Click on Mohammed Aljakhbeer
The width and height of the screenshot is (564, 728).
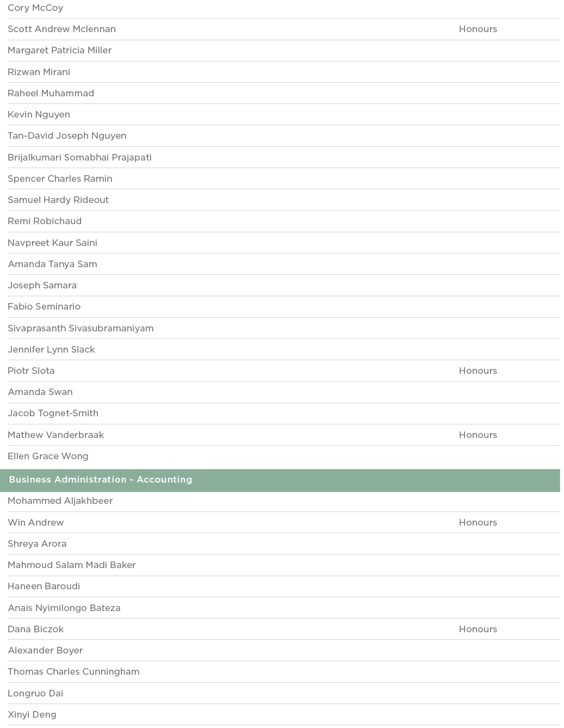[x=60, y=501]
